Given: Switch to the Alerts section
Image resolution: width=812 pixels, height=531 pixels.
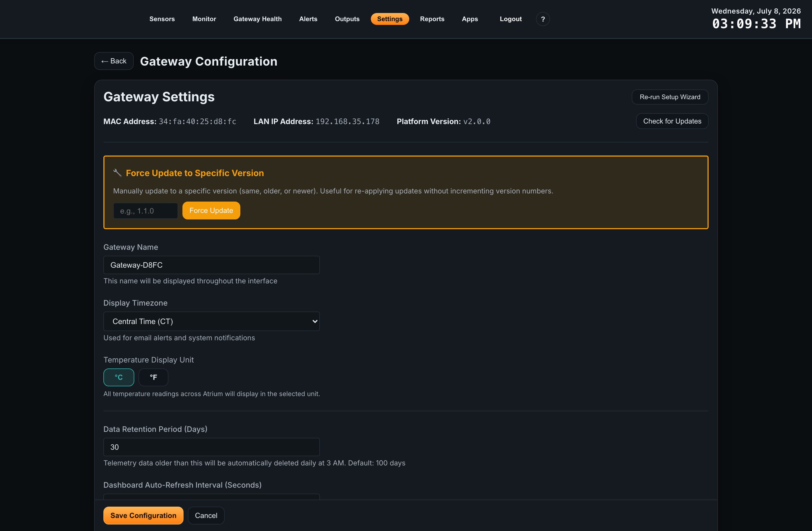Looking at the screenshot, I should point(308,19).
